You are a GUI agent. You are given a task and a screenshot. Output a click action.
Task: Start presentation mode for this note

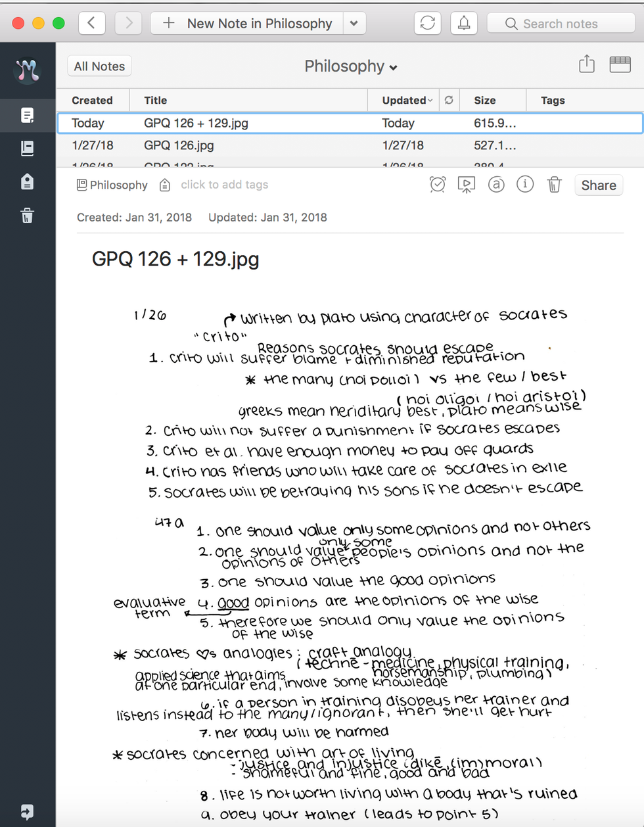click(x=466, y=185)
